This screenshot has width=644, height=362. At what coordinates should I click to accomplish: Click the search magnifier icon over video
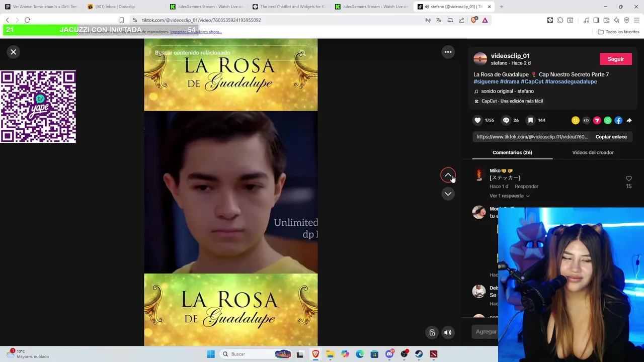302,53
